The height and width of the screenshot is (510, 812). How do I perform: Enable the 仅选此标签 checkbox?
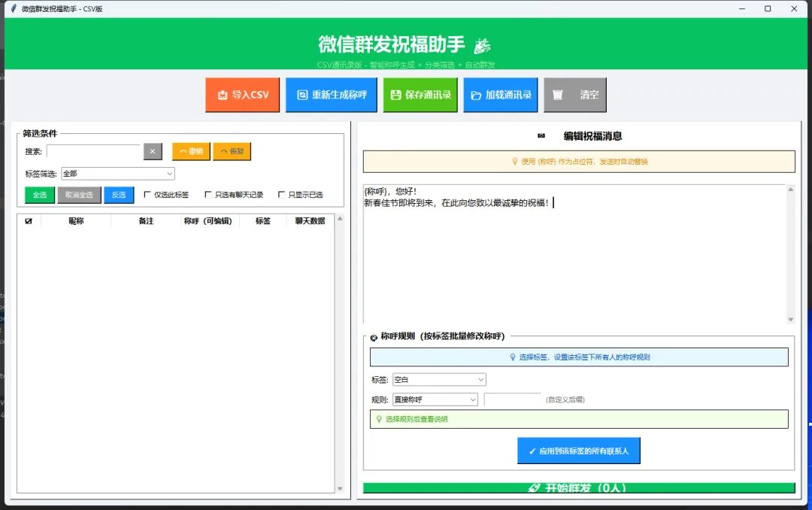click(147, 194)
